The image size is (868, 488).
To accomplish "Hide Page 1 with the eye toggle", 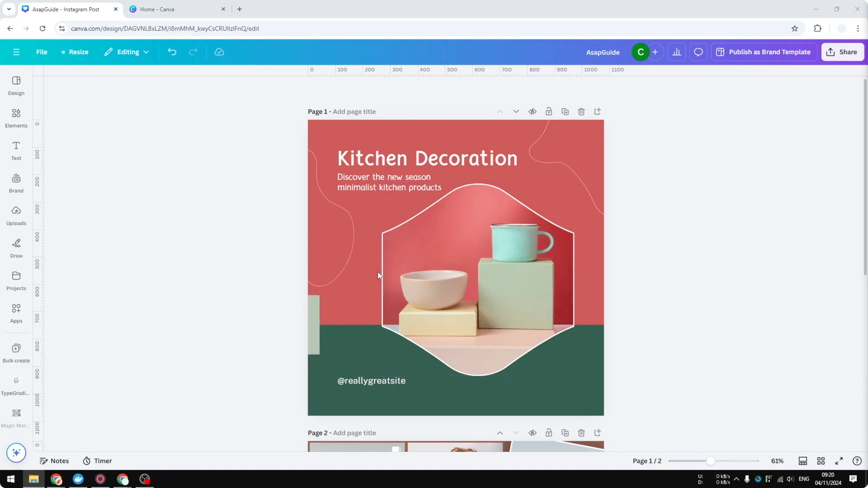I will pos(532,111).
